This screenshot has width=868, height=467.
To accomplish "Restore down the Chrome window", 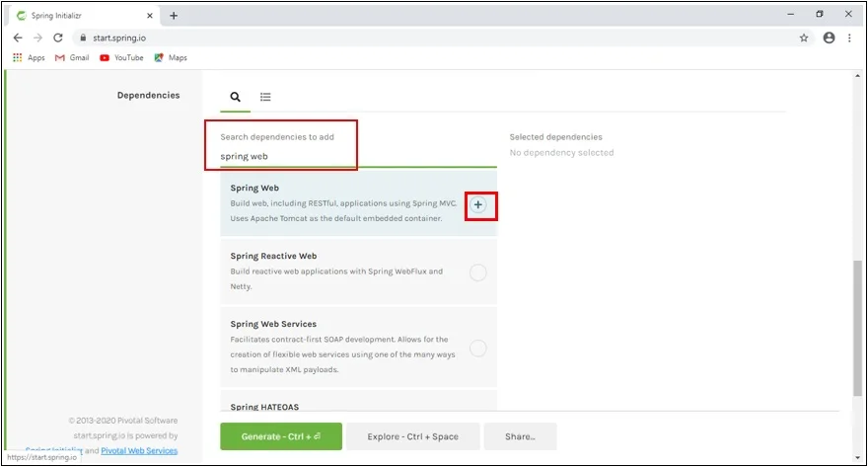I will (x=820, y=15).
